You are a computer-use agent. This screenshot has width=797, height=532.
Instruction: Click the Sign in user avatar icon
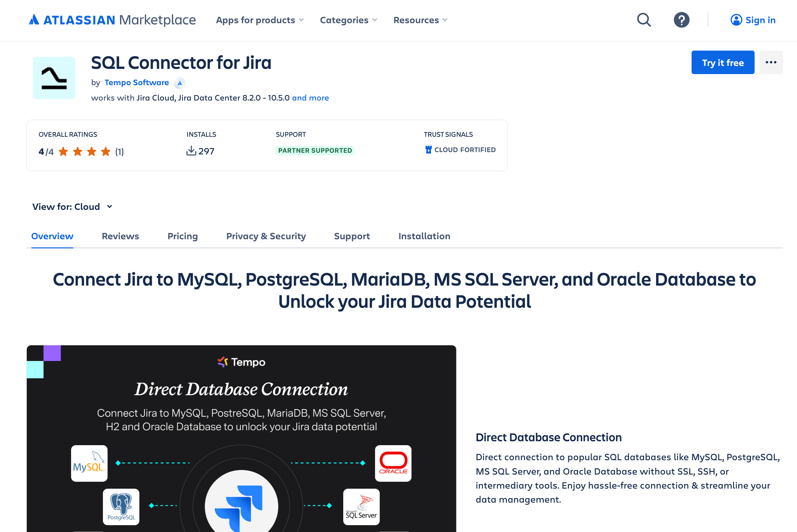(736, 20)
